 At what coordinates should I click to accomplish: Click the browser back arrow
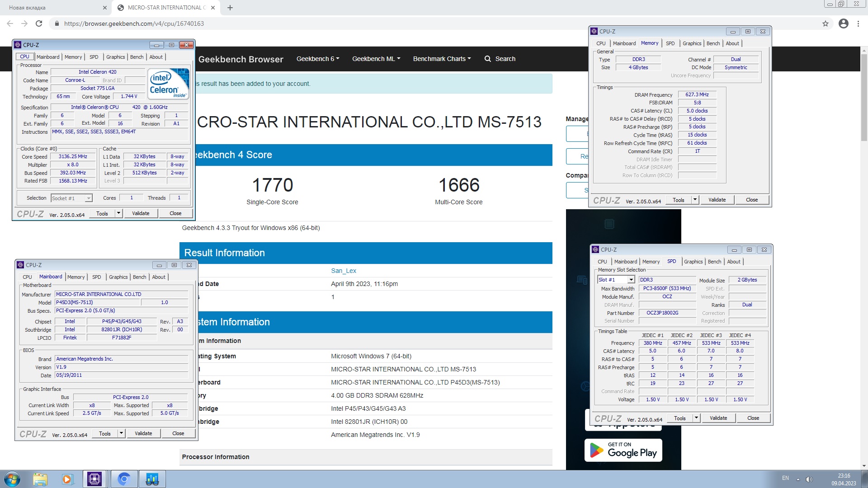pyautogui.click(x=10, y=23)
